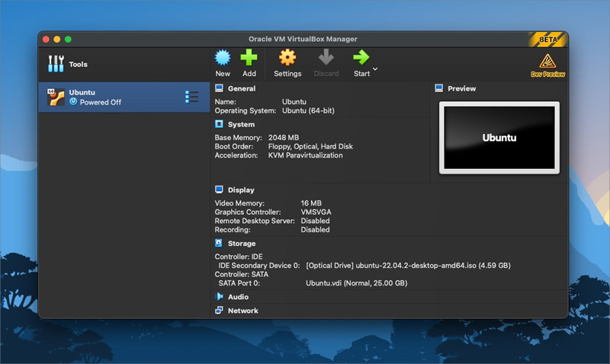Open the Start button dropdown chevron

[x=375, y=69]
